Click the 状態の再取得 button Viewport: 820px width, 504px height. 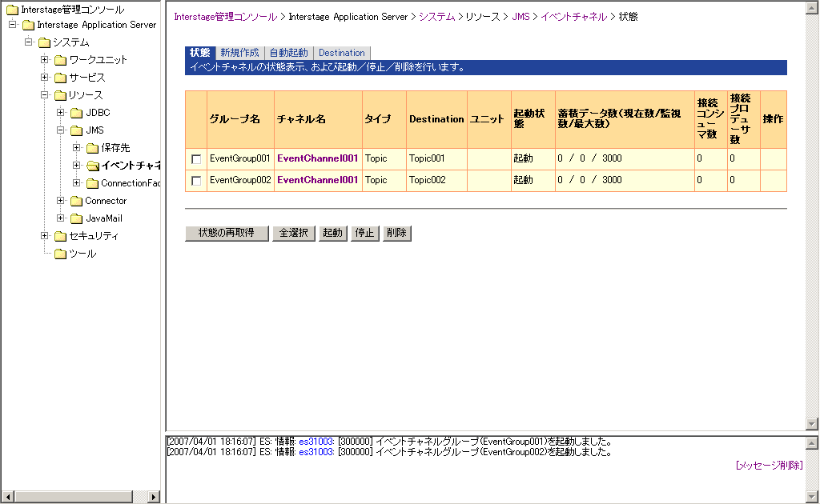227,233
